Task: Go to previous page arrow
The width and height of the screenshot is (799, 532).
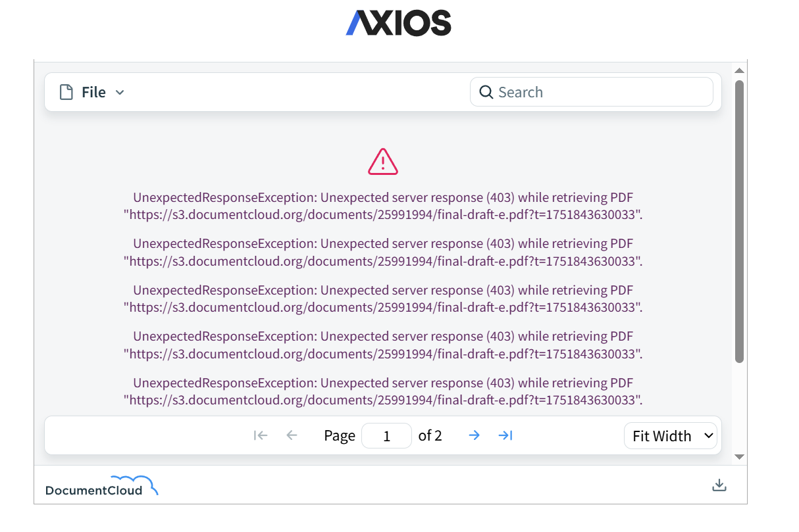Action: pyautogui.click(x=292, y=435)
